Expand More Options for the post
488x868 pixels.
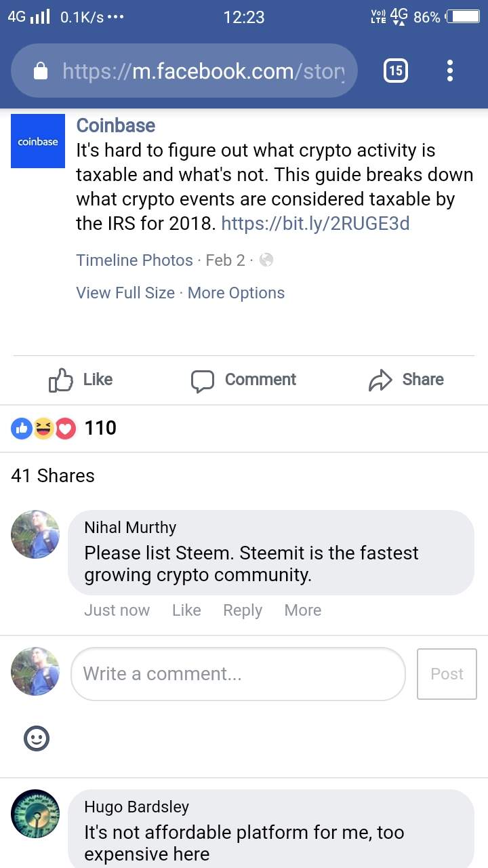(x=236, y=293)
